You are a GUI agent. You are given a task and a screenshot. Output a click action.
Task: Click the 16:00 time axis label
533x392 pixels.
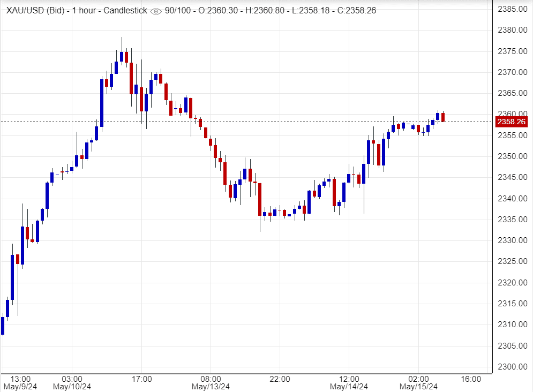click(470, 379)
